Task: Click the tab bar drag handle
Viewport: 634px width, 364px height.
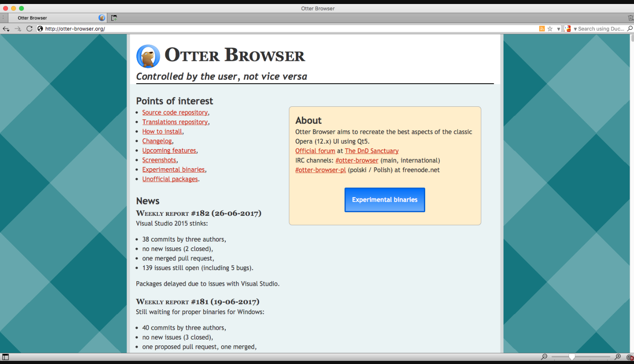Action: tap(3, 18)
